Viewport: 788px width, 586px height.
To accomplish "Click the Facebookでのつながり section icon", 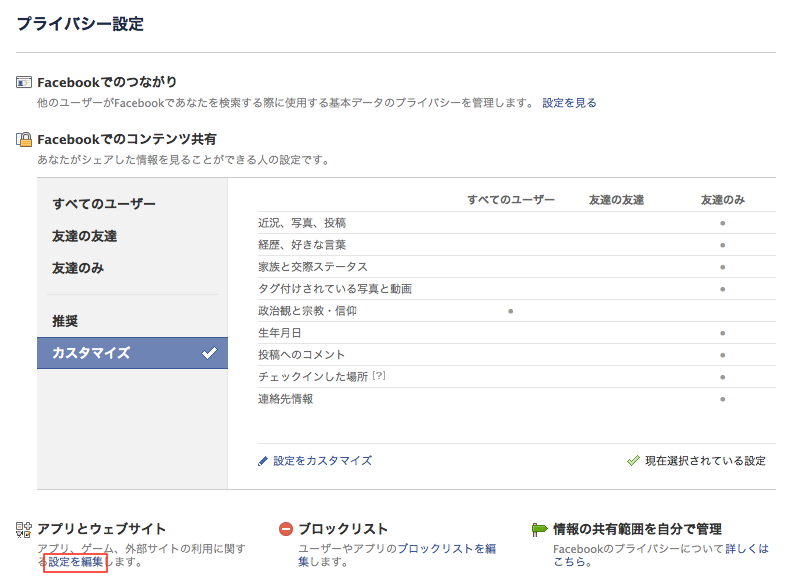I will [24, 82].
